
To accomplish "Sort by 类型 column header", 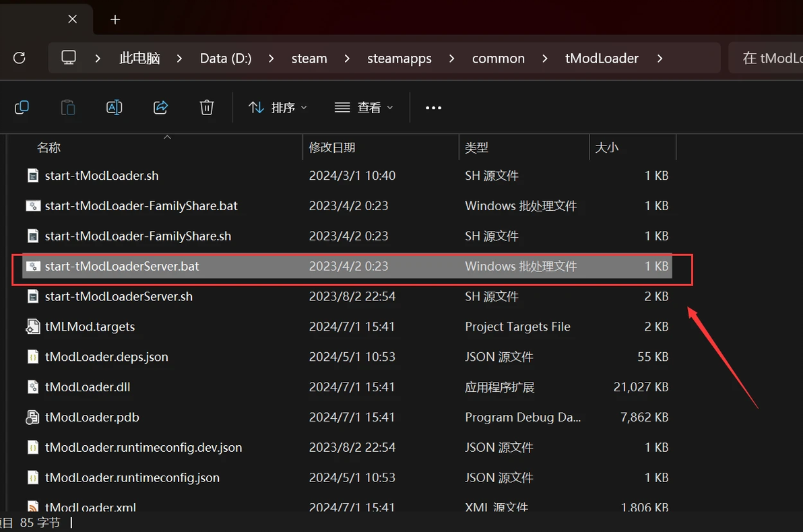I will tap(476, 147).
